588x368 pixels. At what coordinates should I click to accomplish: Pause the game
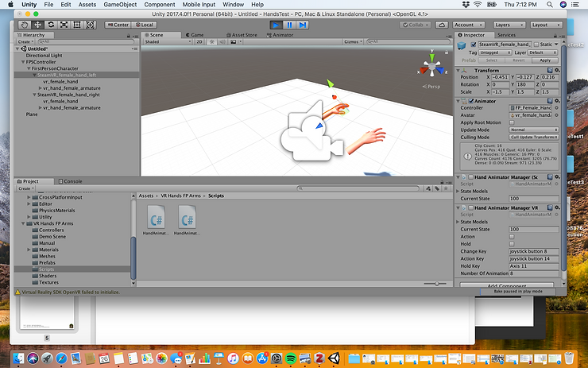click(x=289, y=25)
